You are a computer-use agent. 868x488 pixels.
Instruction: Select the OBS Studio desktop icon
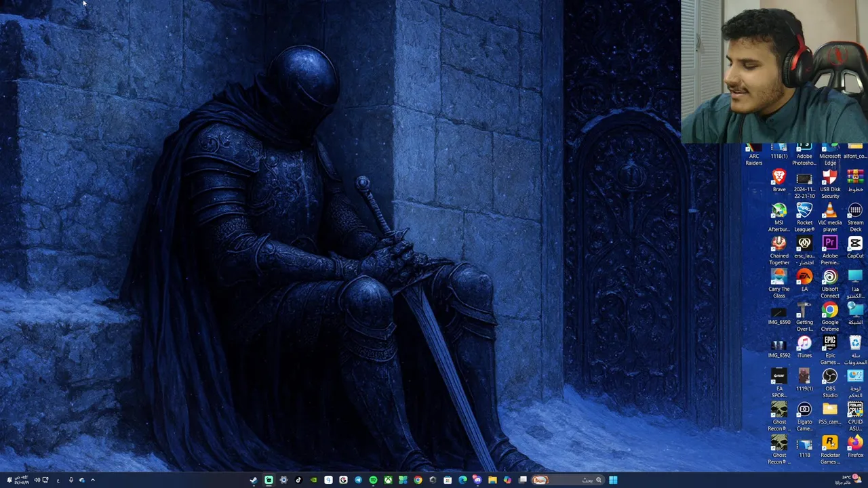coord(830,384)
